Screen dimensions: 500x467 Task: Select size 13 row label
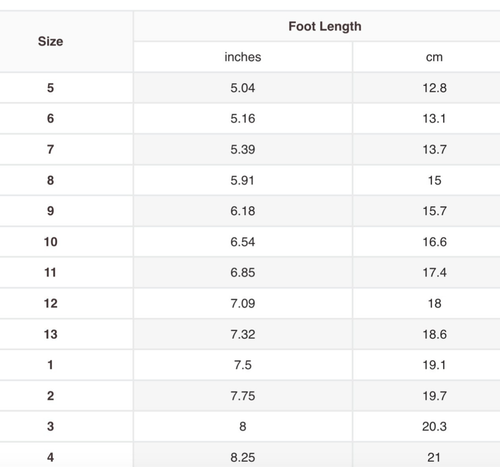[x=51, y=334]
